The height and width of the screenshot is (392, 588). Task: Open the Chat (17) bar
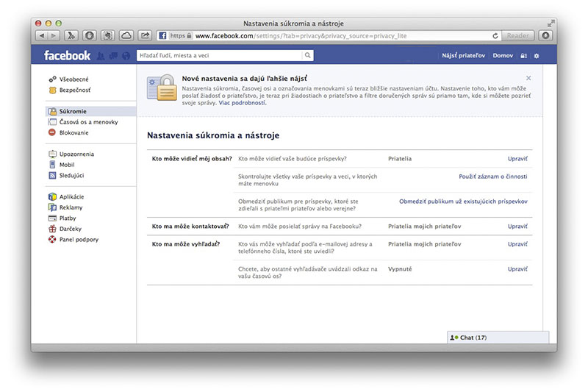pyautogui.click(x=498, y=338)
